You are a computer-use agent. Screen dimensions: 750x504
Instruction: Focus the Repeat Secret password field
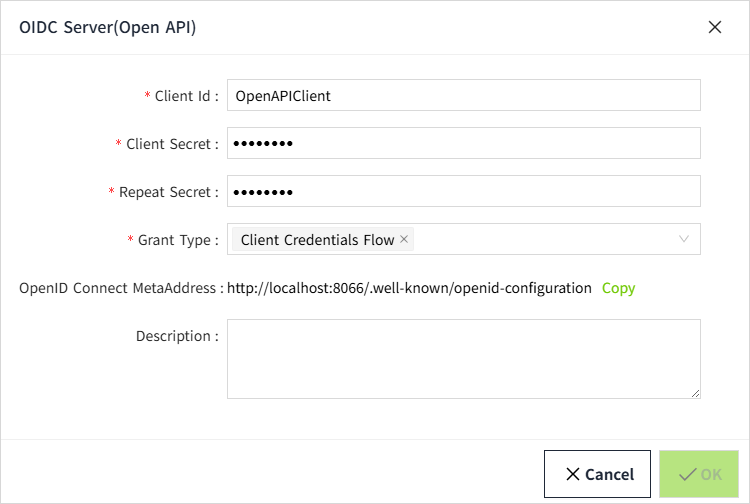463,191
